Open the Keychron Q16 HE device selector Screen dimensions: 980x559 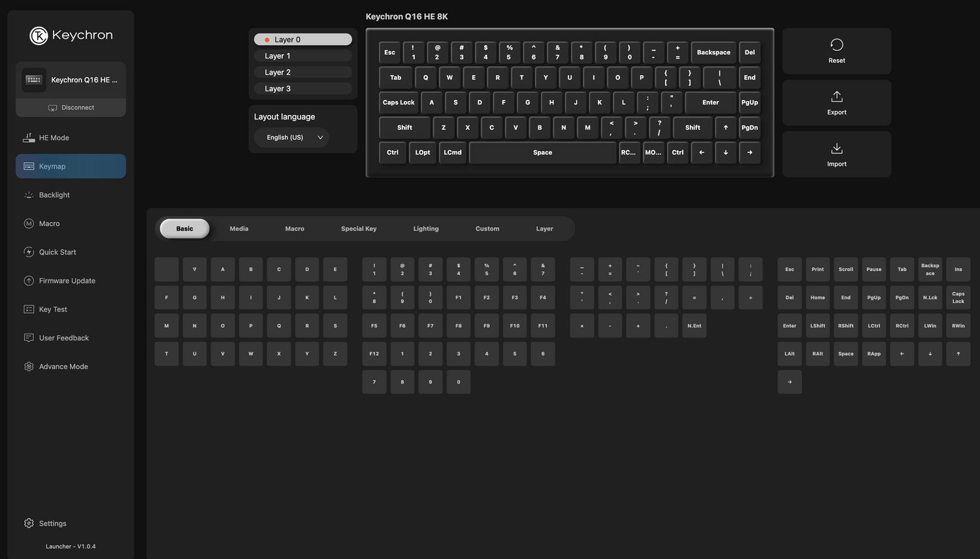click(71, 80)
